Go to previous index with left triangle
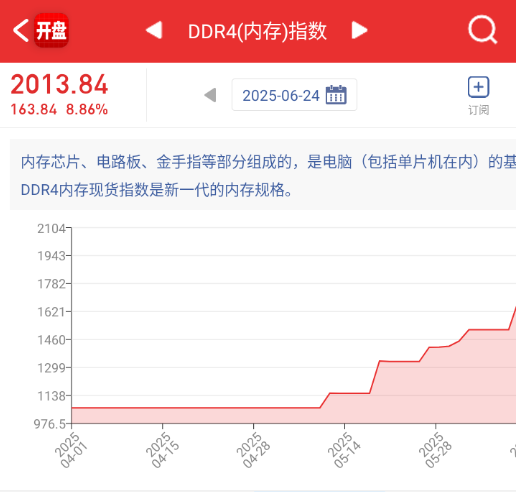The image size is (516, 492). pyautogui.click(x=154, y=30)
